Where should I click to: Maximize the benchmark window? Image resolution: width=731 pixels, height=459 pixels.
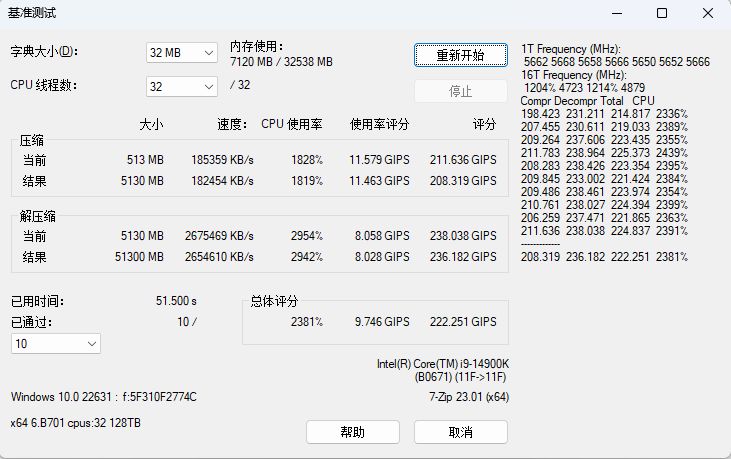[661, 14]
